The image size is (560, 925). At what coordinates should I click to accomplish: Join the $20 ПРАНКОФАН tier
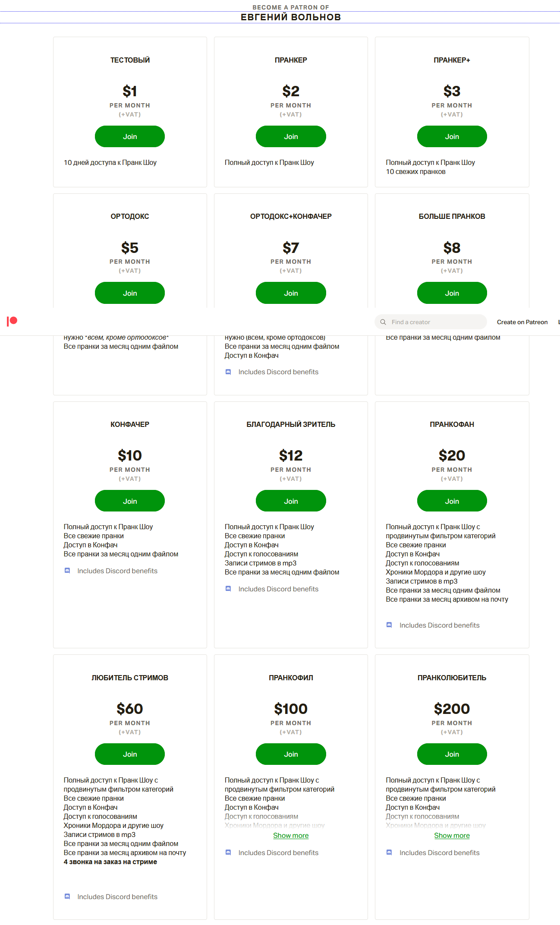tap(452, 501)
